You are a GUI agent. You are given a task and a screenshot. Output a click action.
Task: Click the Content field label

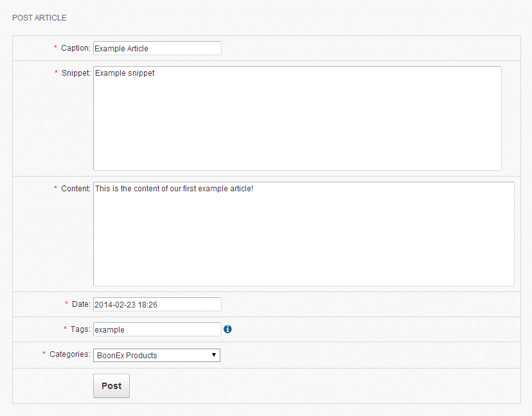pos(76,189)
